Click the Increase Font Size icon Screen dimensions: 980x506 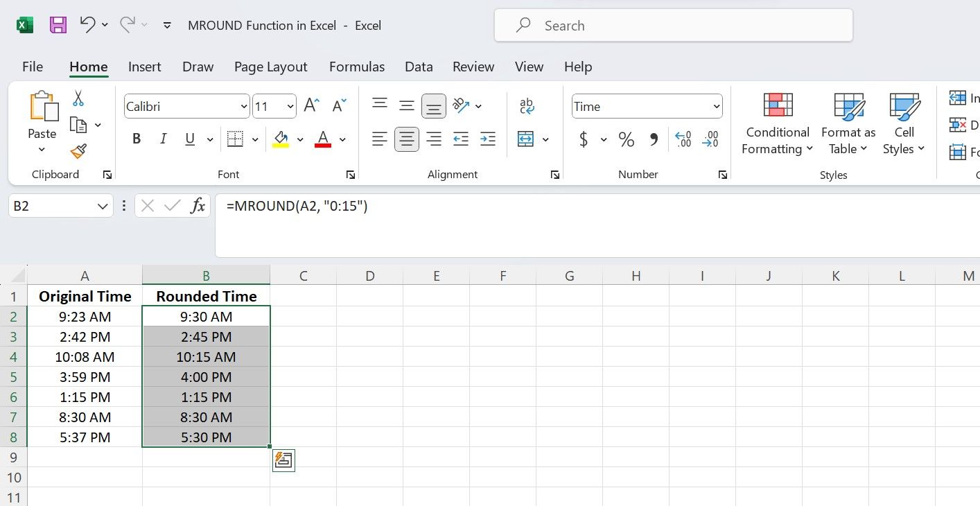311,105
